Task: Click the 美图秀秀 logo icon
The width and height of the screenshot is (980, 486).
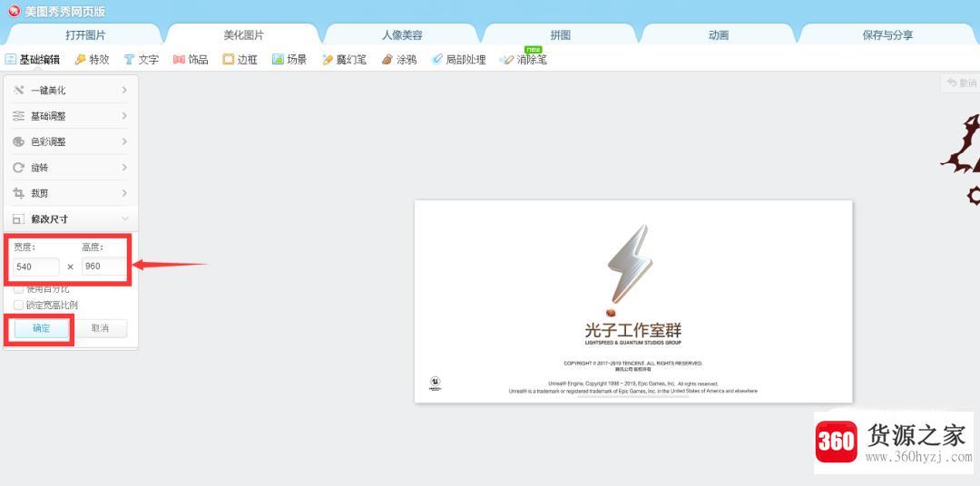Action: point(14,11)
